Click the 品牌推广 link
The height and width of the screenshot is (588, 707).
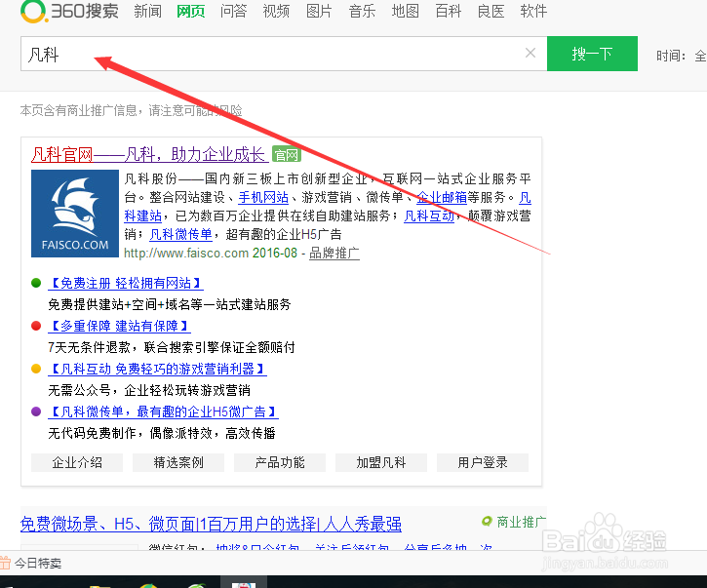click(x=334, y=253)
